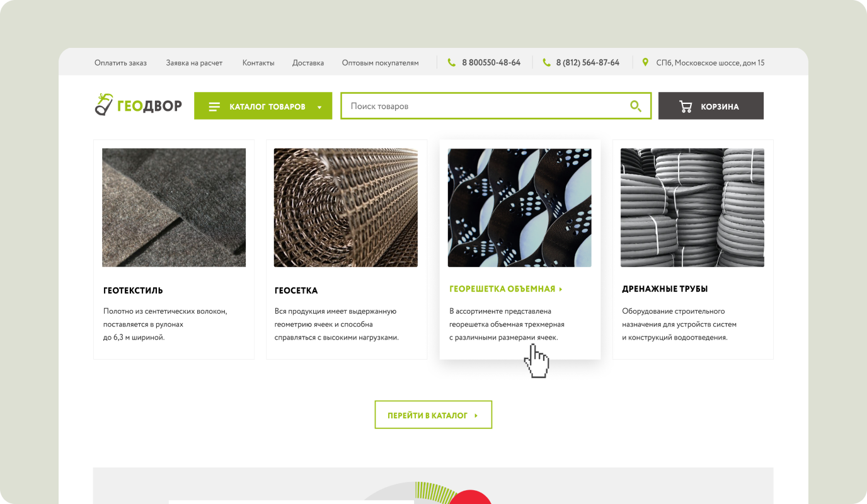Click the Георешетка description starting 'В ассортименте представлена'
The height and width of the screenshot is (504, 867).
(x=507, y=324)
